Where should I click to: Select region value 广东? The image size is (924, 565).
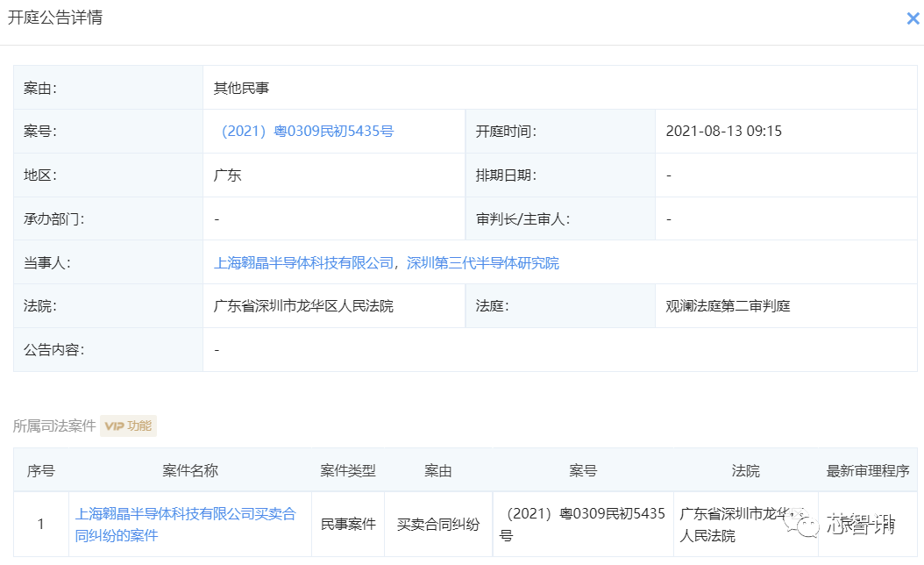click(x=227, y=175)
